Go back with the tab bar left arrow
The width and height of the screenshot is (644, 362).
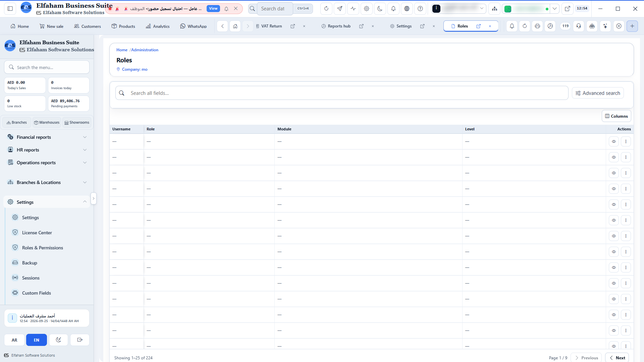pos(222,26)
